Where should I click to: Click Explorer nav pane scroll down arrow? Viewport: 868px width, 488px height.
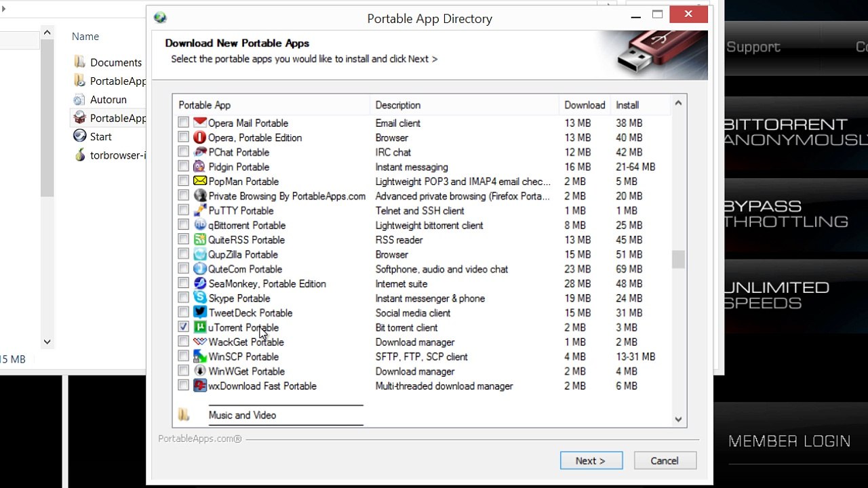(x=47, y=342)
